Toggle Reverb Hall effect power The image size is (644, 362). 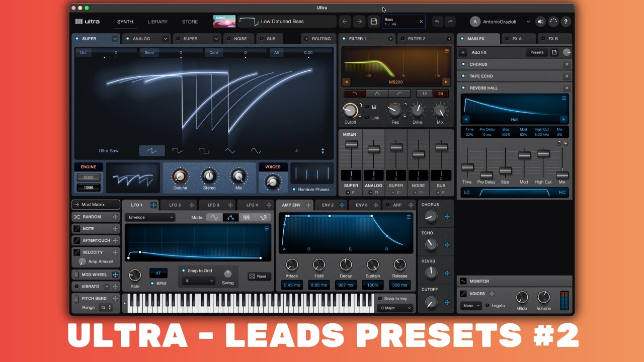[x=463, y=88]
